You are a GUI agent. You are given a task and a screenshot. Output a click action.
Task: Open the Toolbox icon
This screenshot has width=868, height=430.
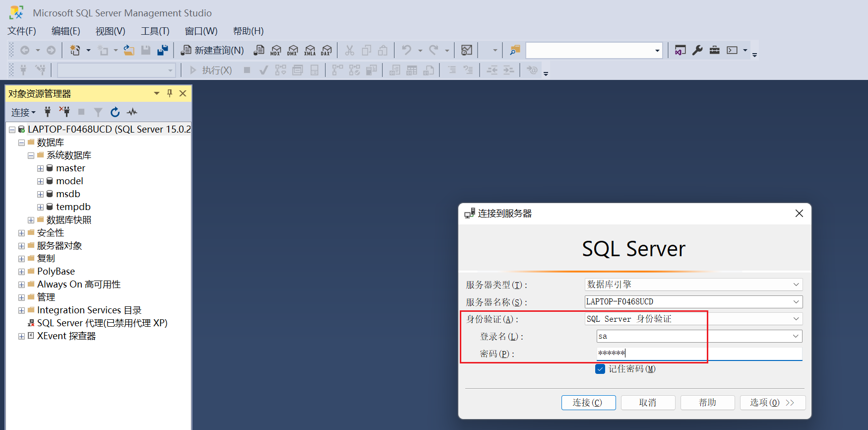pos(714,50)
